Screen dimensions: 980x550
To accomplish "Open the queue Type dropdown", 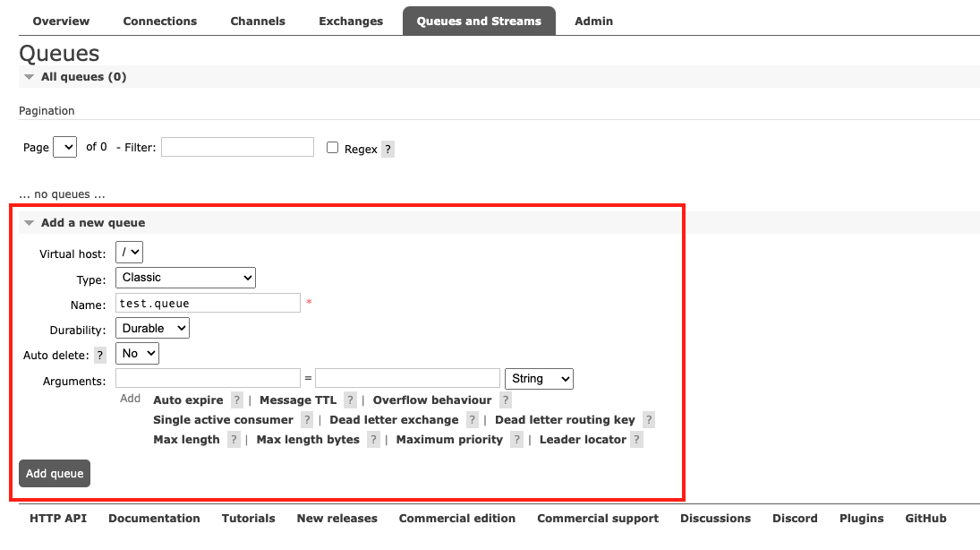I will click(x=185, y=278).
